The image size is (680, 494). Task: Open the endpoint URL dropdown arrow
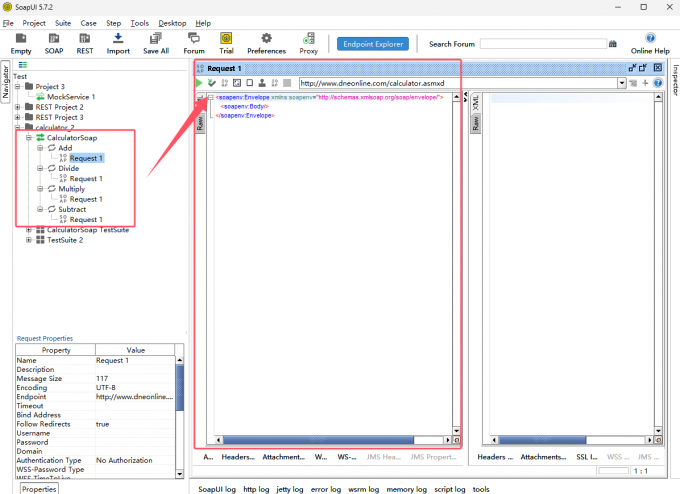[622, 83]
